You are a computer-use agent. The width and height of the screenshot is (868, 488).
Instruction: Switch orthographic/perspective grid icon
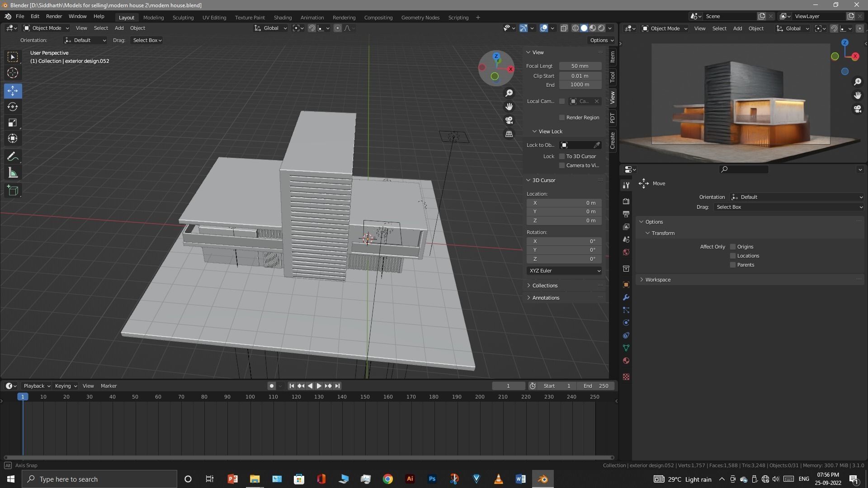pos(509,134)
